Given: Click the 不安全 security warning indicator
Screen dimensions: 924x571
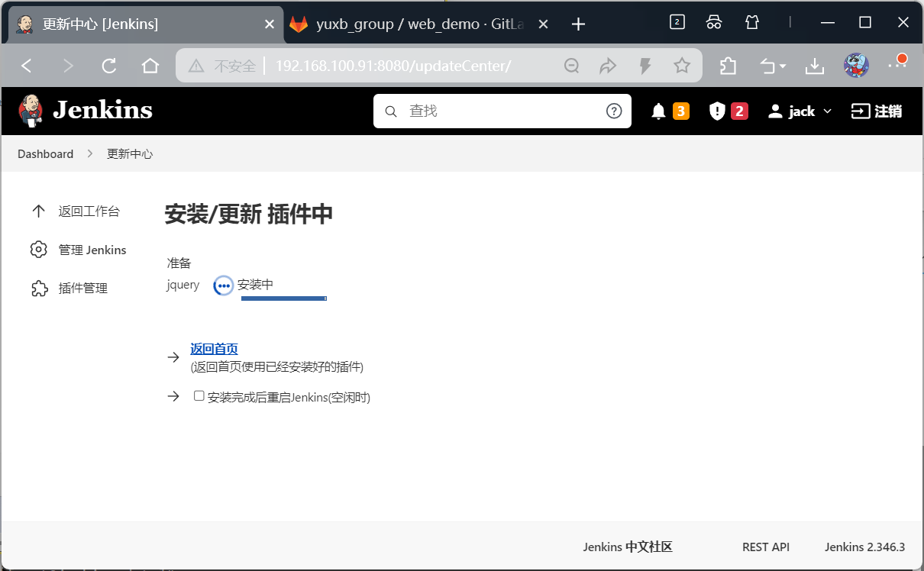Looking at the screenshot, I should (222, 66).
